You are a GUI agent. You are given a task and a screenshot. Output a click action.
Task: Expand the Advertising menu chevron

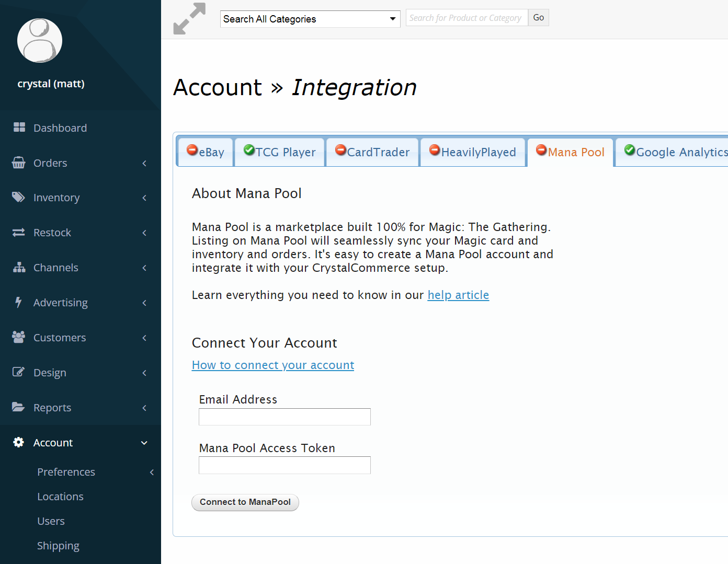pos(144,303)
